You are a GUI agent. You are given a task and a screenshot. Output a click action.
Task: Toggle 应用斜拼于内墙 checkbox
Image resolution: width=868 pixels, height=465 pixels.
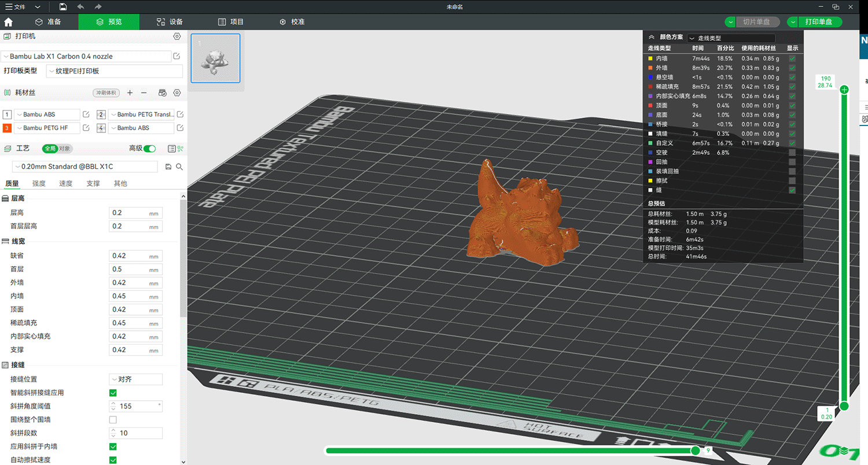click(113, 446)
